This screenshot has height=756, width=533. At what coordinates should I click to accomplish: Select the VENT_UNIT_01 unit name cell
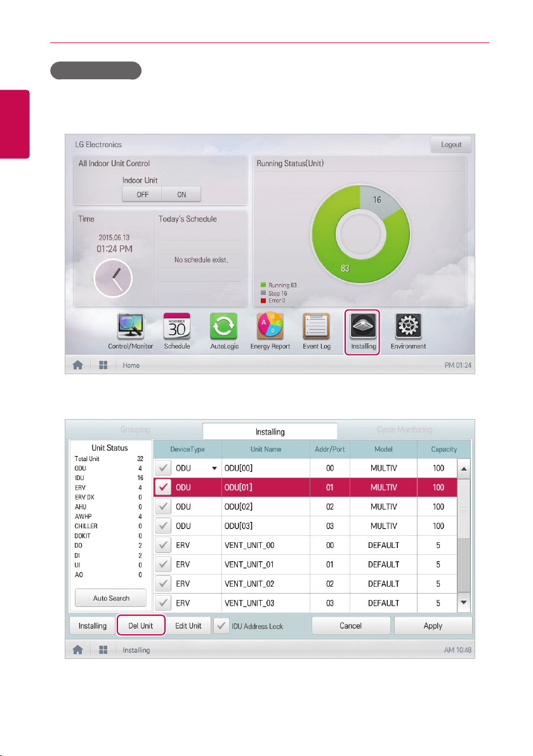266,564
